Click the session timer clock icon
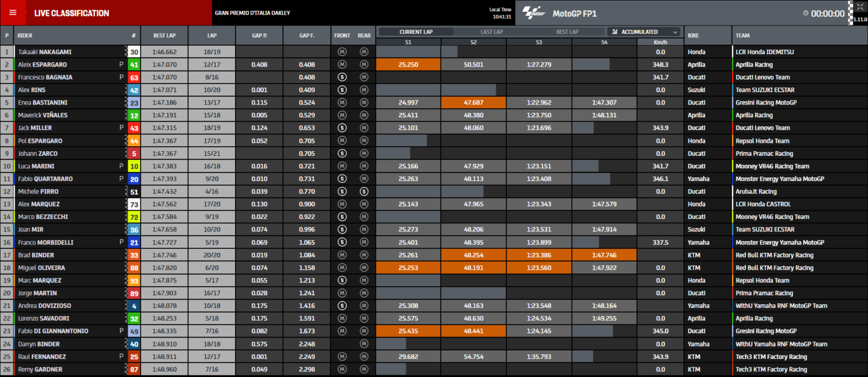Viewport: 868px width, 377px height. pos(805,14)
